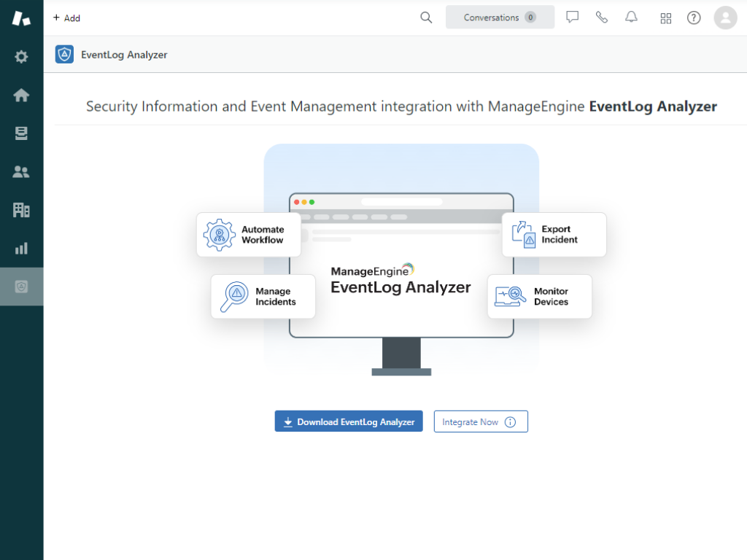747x560 pixels.
Task: Open the Help question mark icon
Action: point(694,18)
